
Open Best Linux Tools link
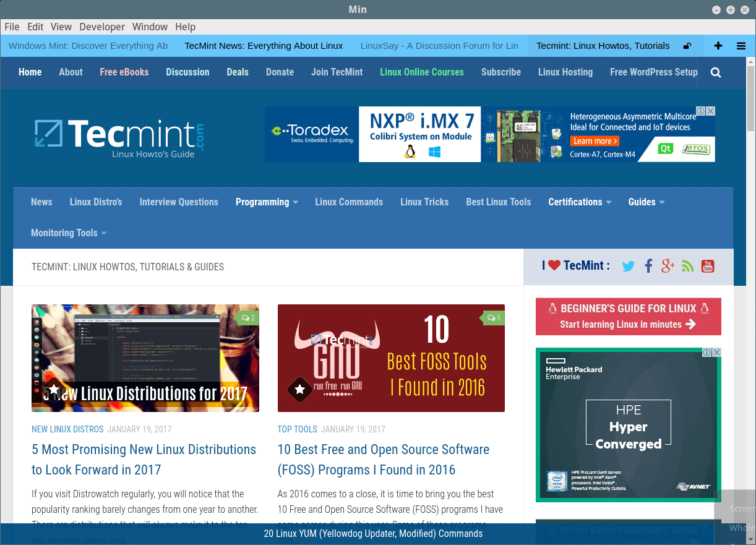click(499, 202)
